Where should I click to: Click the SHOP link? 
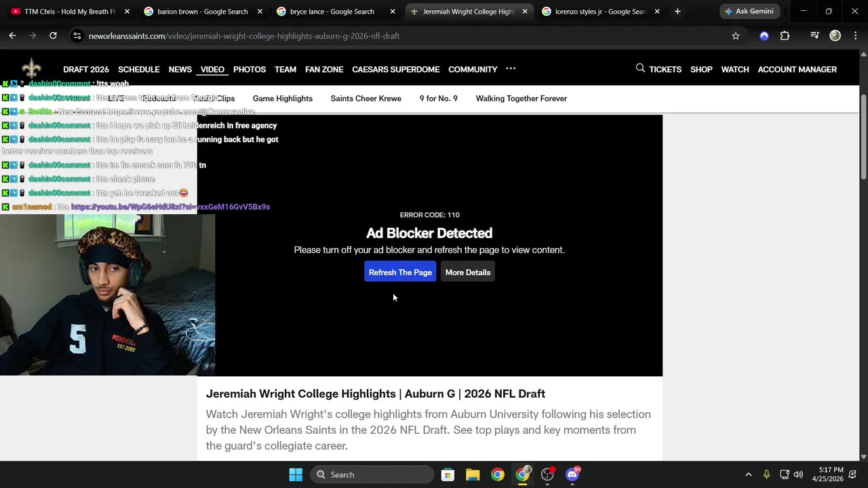(701, 69)
